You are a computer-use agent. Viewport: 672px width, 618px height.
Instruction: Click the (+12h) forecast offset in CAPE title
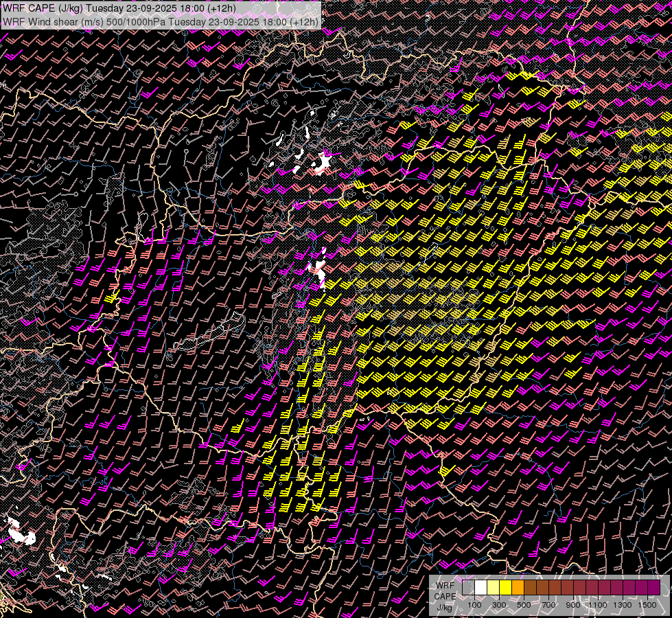point(220,8)
